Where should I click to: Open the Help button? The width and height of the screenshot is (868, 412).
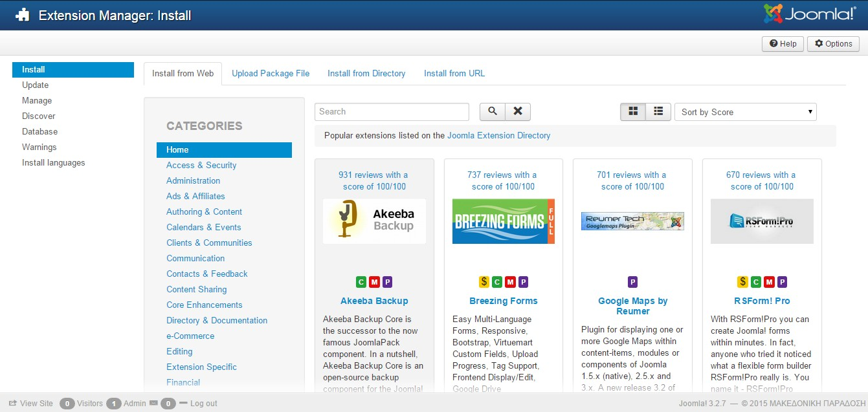tap(783, 44)
